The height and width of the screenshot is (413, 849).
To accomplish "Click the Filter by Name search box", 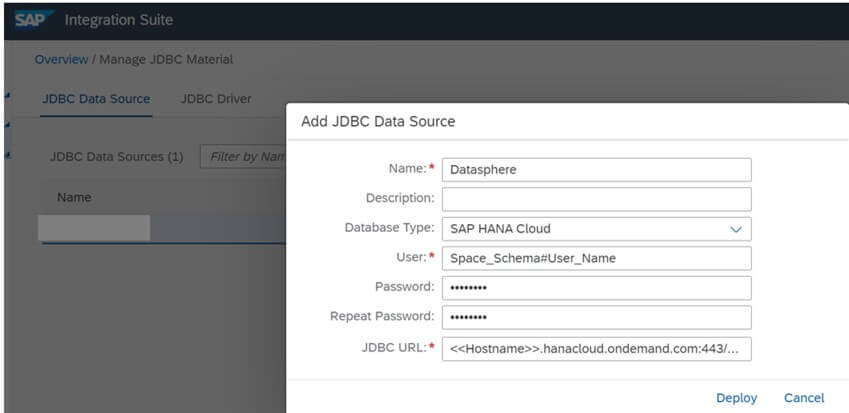I will (x=243, y=157).
